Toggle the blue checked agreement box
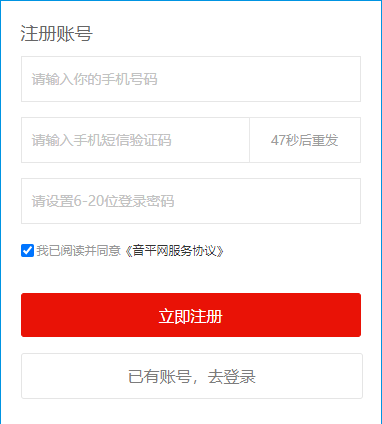The width and height of the screenshot is (382, 424). (x=27, y=251)
